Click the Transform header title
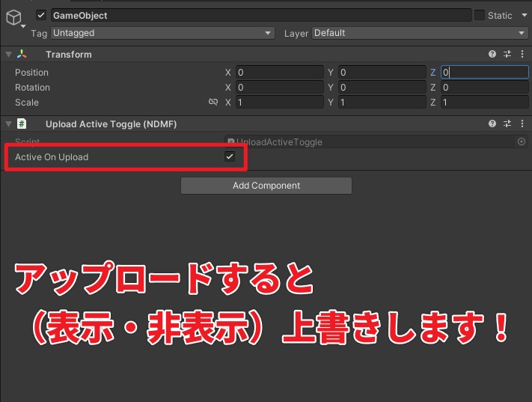 pyautogui.click(x=69, y=55)
